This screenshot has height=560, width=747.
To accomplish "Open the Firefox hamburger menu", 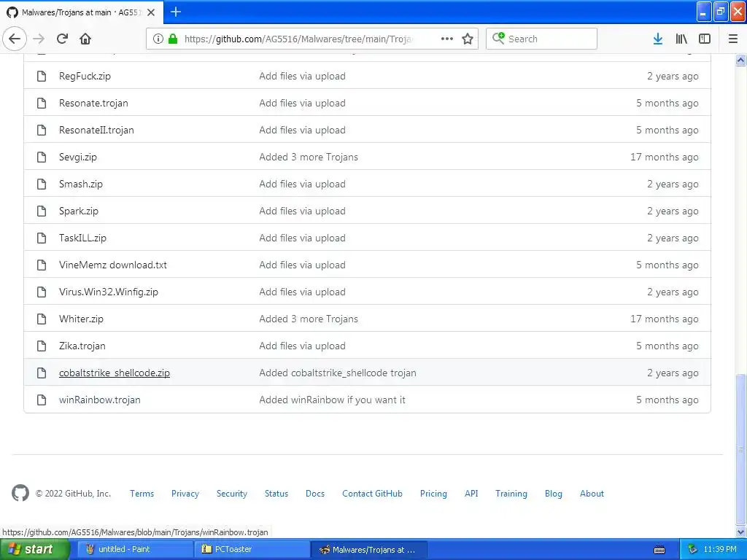I will tap(733, 39).
